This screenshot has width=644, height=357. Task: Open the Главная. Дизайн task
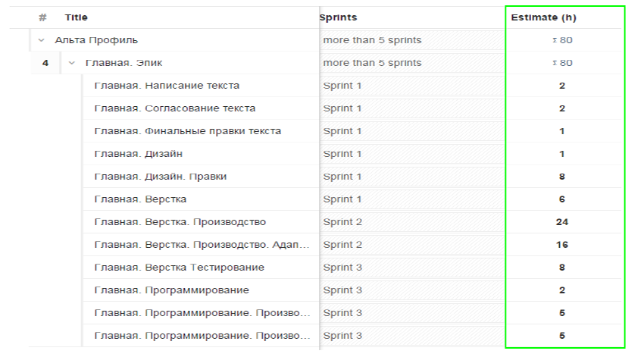click(139, 154)
